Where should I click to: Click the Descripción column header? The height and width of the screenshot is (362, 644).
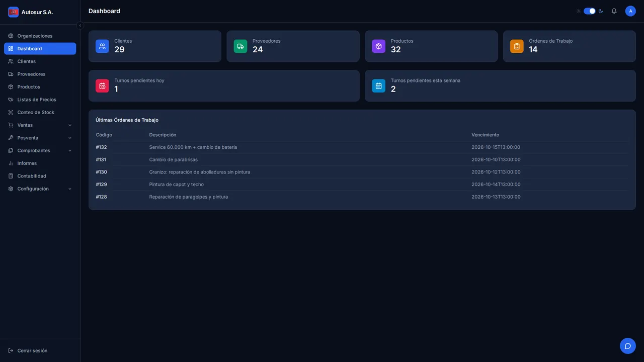(163, 135)
